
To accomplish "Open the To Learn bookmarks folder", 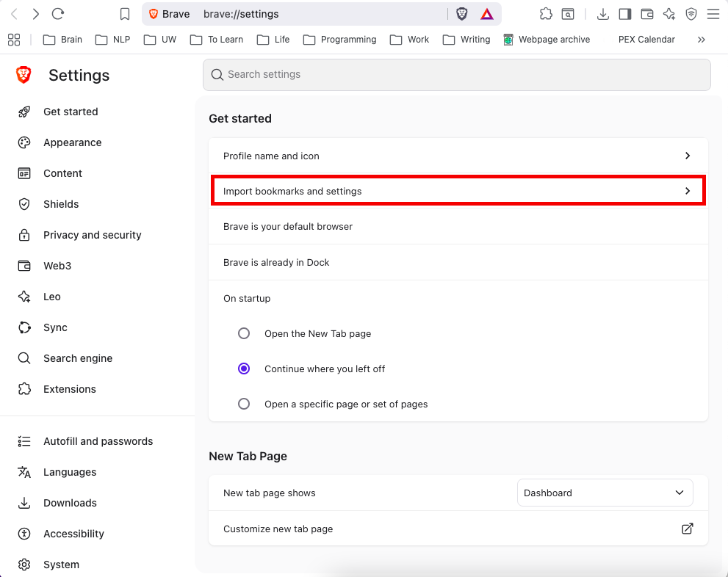I will [x=217, y=40].
